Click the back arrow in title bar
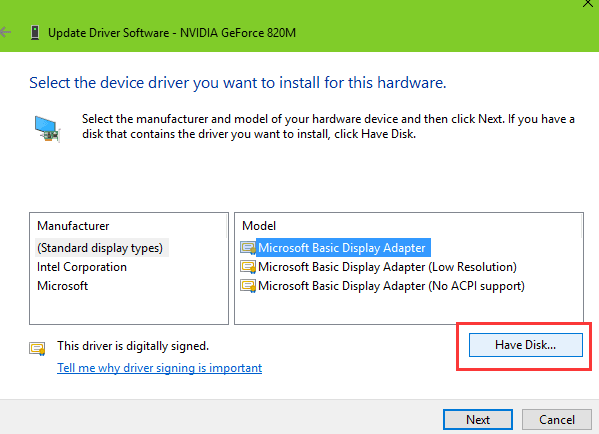Screen dimensions: 599x434 point(5,32)
